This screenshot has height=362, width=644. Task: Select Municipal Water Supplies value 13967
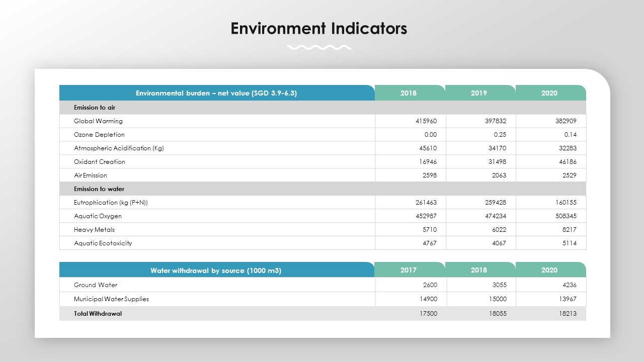coord(568,299)
